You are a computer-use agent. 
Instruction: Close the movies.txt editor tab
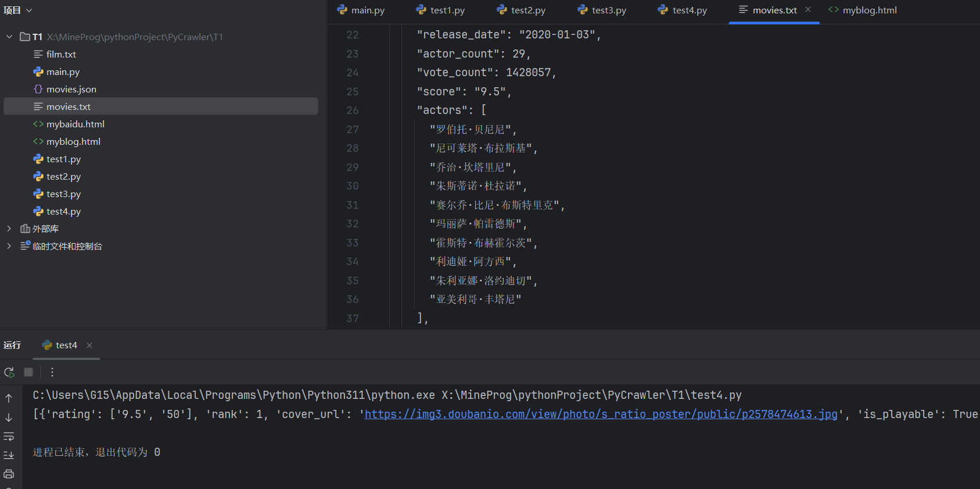point(808,10)
